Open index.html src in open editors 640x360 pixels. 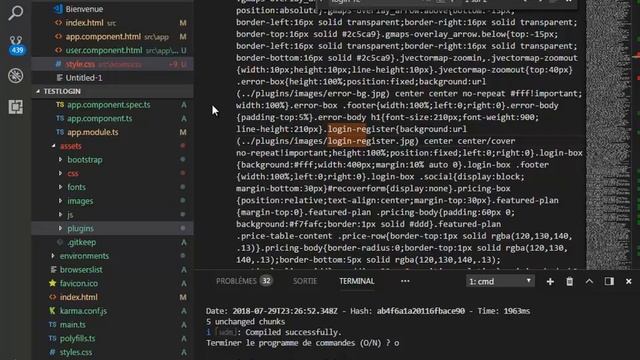point(112,23)
